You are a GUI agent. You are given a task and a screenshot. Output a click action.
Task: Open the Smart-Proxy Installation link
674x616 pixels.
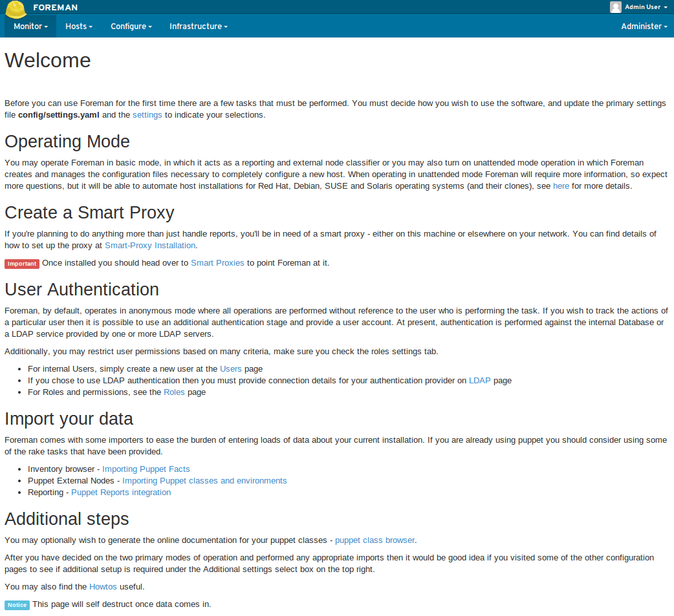point(150,246)
